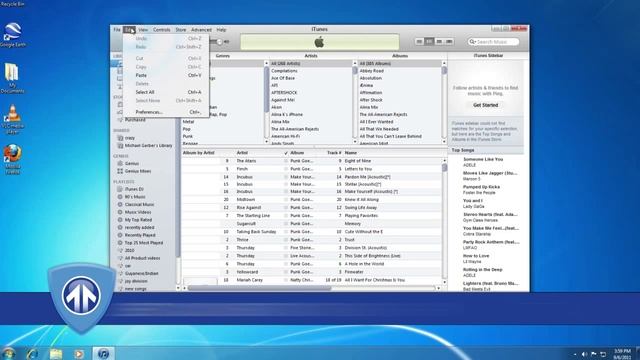This screenshot has height=360, width=640.
Task: Toggle the checkbox for the Finch track
Action: coord(286,169)
